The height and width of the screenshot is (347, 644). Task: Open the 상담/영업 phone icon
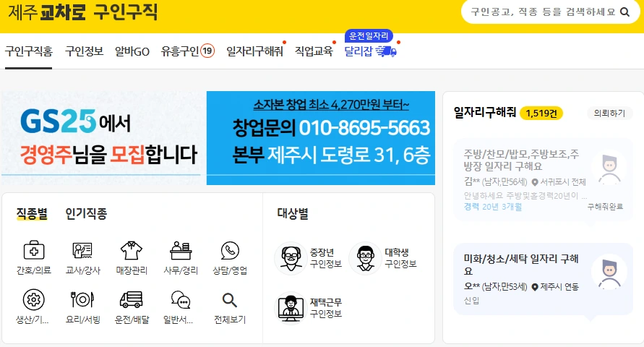point(230,250)
